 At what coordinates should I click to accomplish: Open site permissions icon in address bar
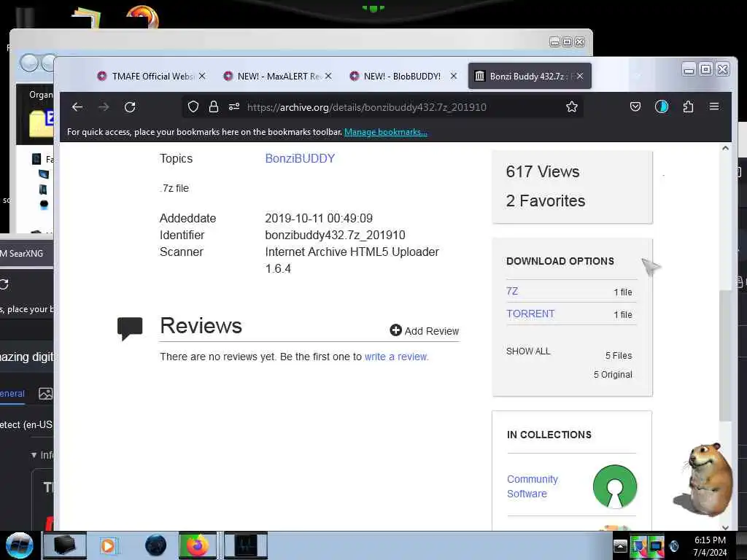point(234,106)
